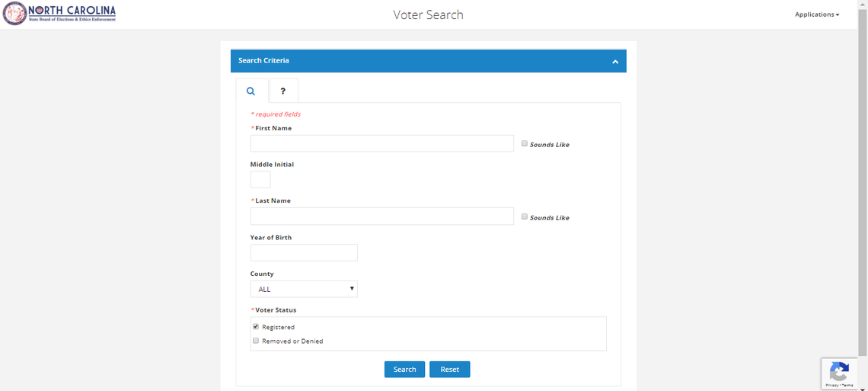
Task: Check the Removed or Denied status
Action: pos(256,341)
